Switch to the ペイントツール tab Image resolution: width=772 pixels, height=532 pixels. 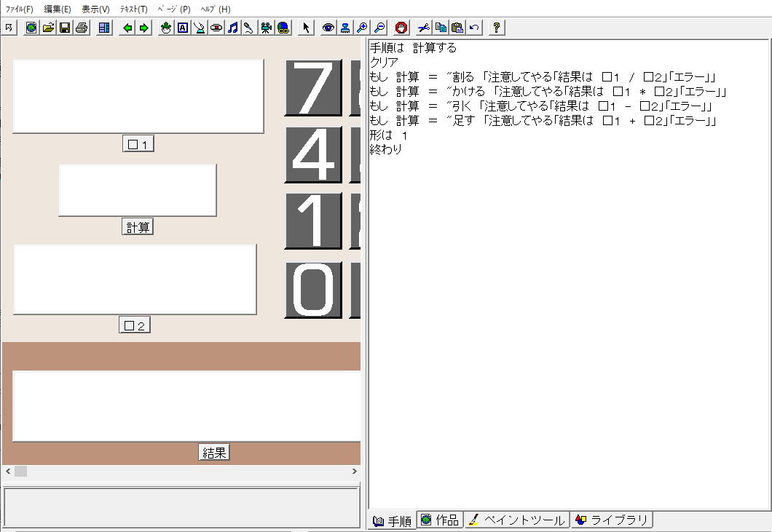517,520
